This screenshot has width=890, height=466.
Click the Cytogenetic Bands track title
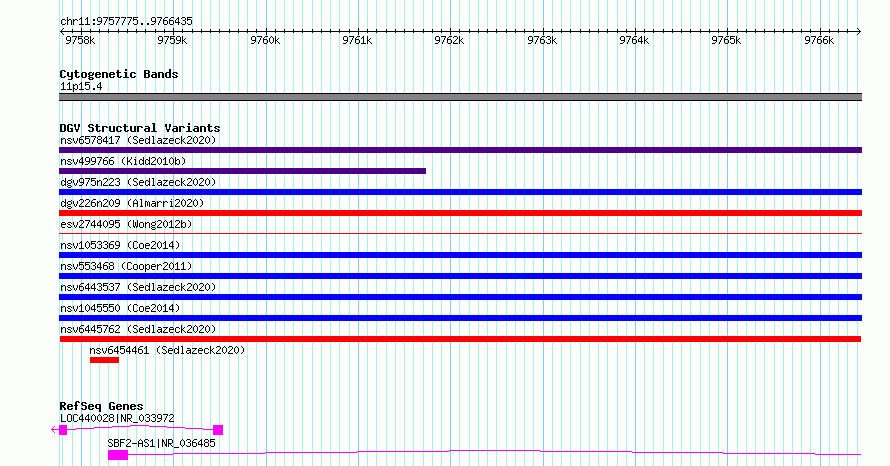coord(119,74)
